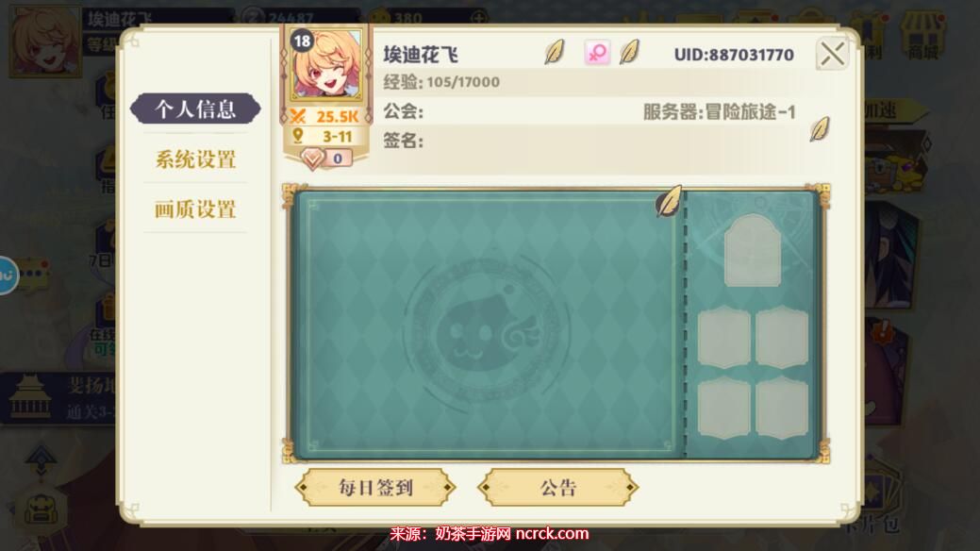Click the feather icon beside the gender symbol
The image size is (980, 551).
(630, 52)
